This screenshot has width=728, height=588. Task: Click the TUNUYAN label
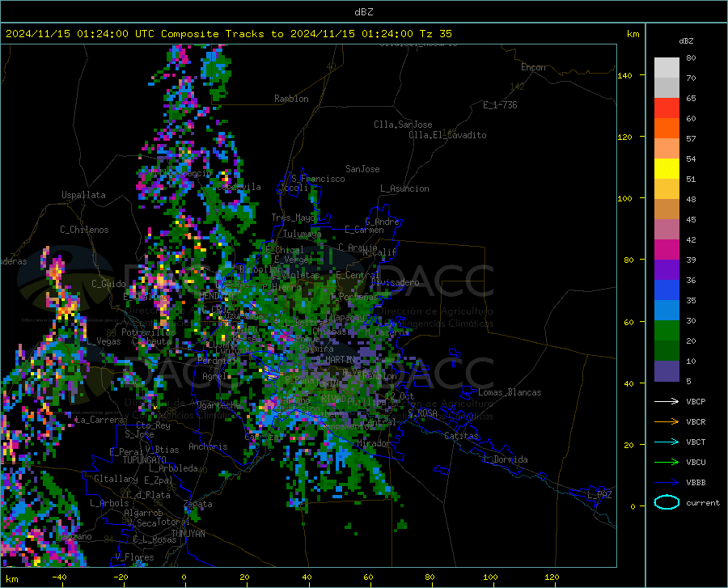pos(188,534)
